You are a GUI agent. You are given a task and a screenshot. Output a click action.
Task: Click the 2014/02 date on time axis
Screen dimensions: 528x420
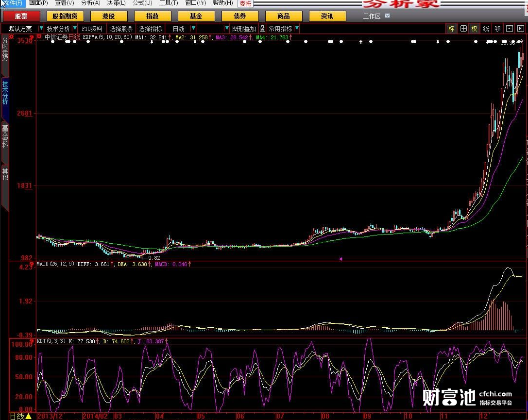pos(95,416)
